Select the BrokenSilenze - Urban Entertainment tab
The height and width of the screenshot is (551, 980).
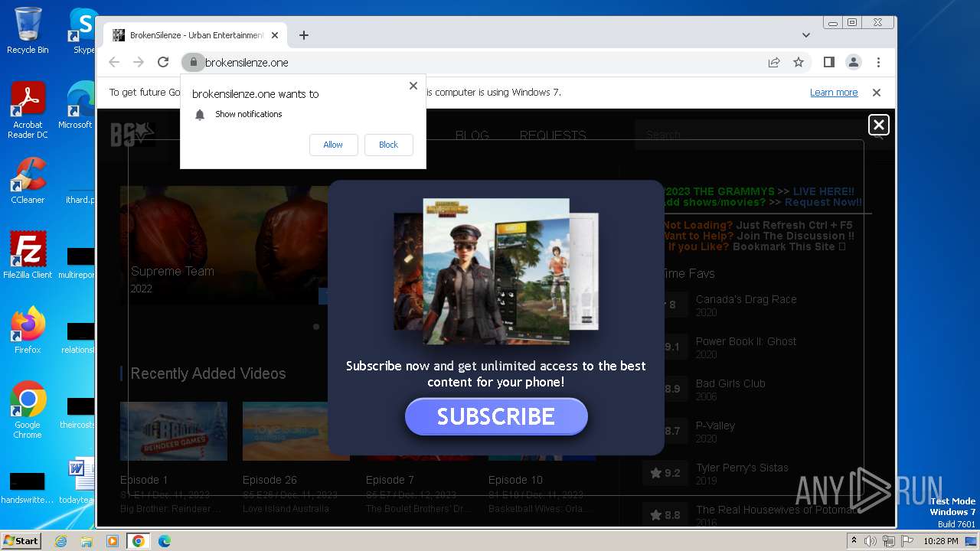tap(195, 35)
